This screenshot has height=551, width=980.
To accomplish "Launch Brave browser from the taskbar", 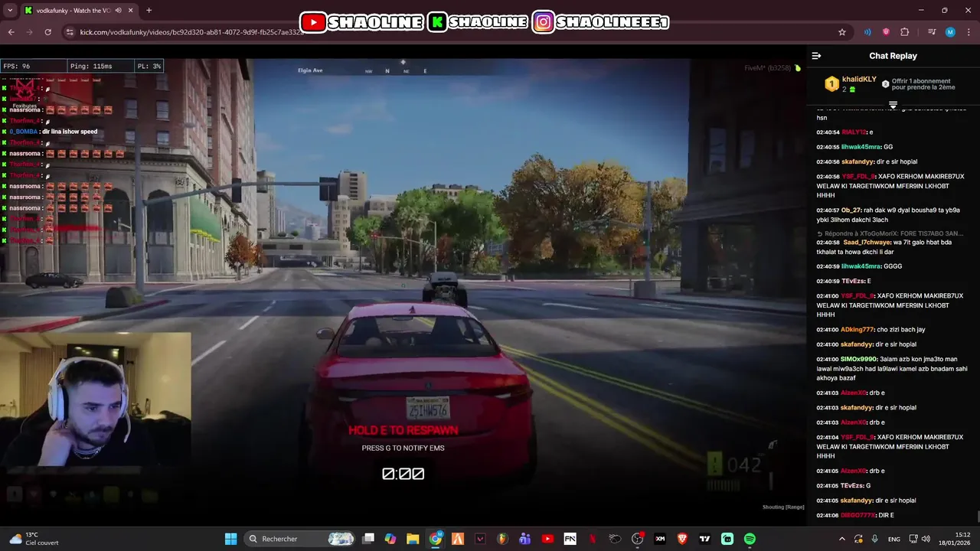I will point(682,539).
